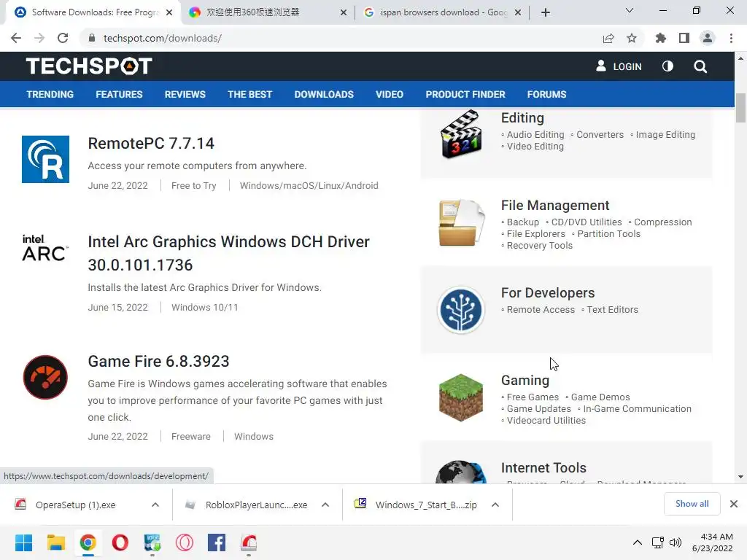This screenshot has width=747, height=560.
Task: Open THE BEST nav menu
Action: click(249, 94)
